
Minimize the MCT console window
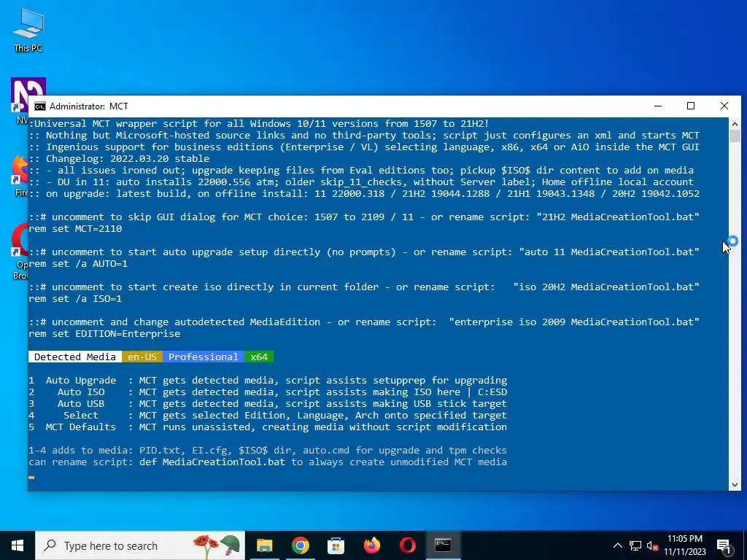click(658, 106)
